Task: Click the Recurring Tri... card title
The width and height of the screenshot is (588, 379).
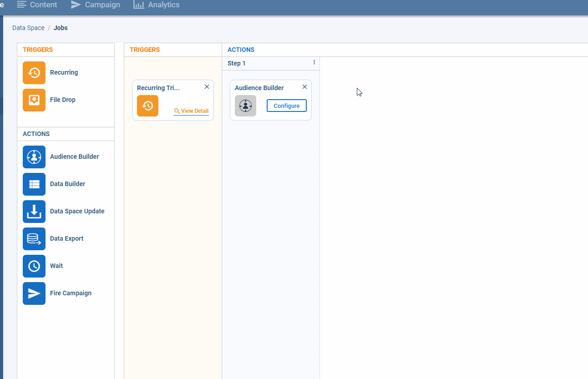Action: pyautogui.click(x=158, y=88)
